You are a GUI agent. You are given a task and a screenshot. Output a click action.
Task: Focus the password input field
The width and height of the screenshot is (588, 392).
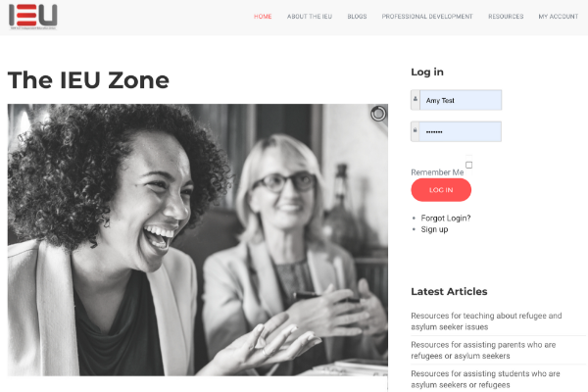click(x=461, y=131)
